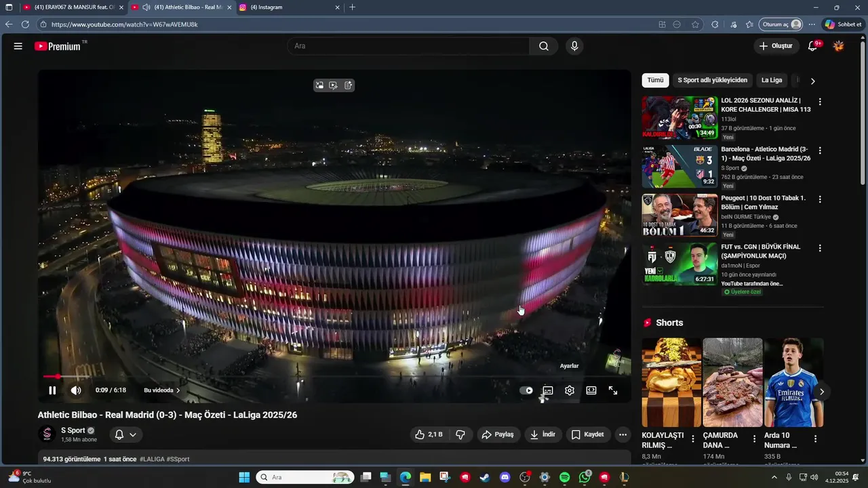
Task: Open Edge settings and more ellipsis
Action: pyautogui.click(x=812, y=24)
